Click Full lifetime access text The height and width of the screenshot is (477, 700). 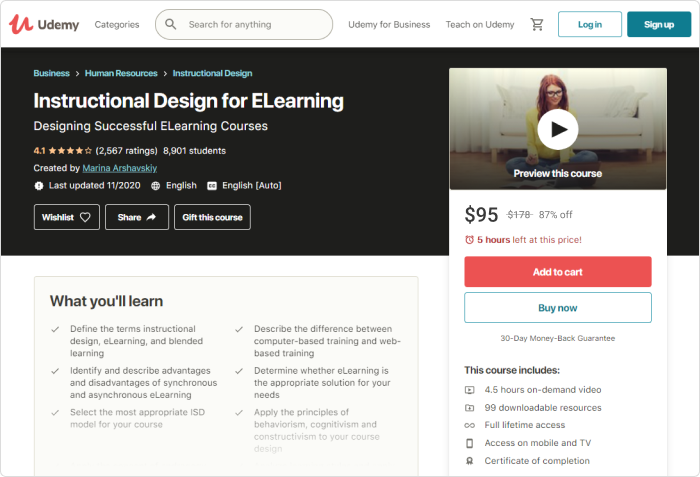pos(525,425)
